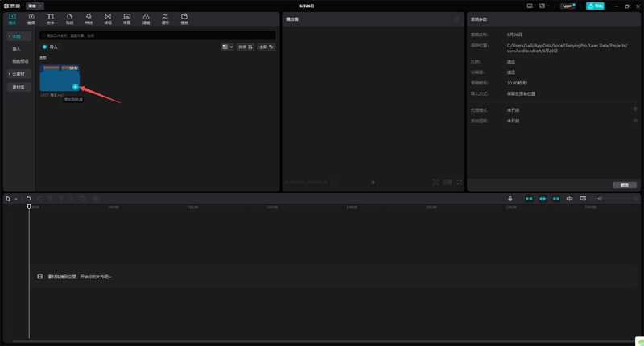Switch to the 文本 (Text) tab
Screen dimensions: 644x346
point(51,19)
